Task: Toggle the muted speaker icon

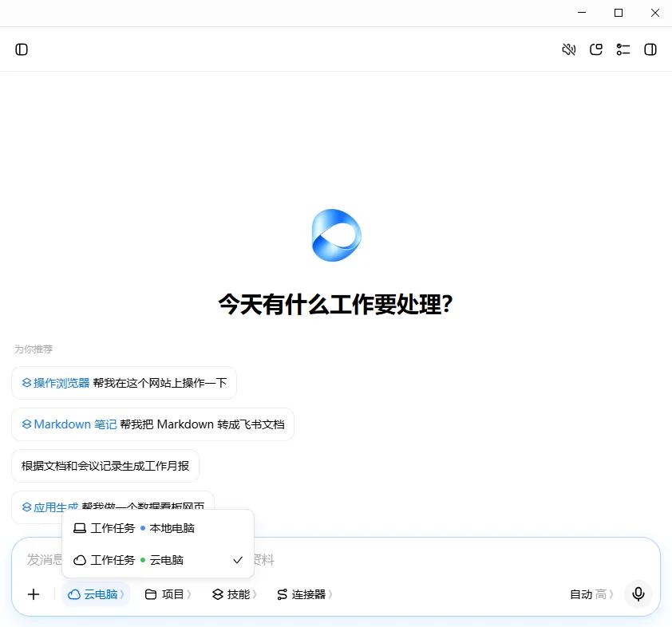Action: 569,49
